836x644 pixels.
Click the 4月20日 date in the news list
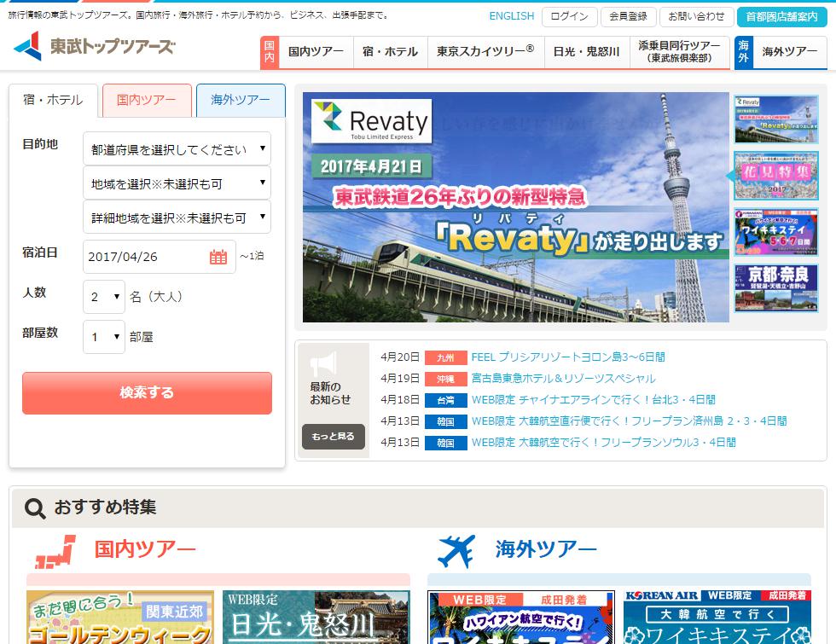400,357
